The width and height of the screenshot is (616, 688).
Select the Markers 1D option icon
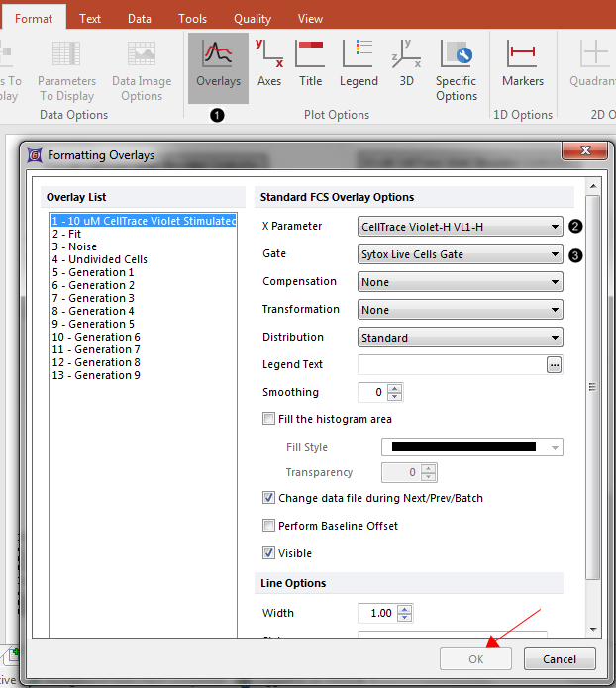tap(522, 65)
